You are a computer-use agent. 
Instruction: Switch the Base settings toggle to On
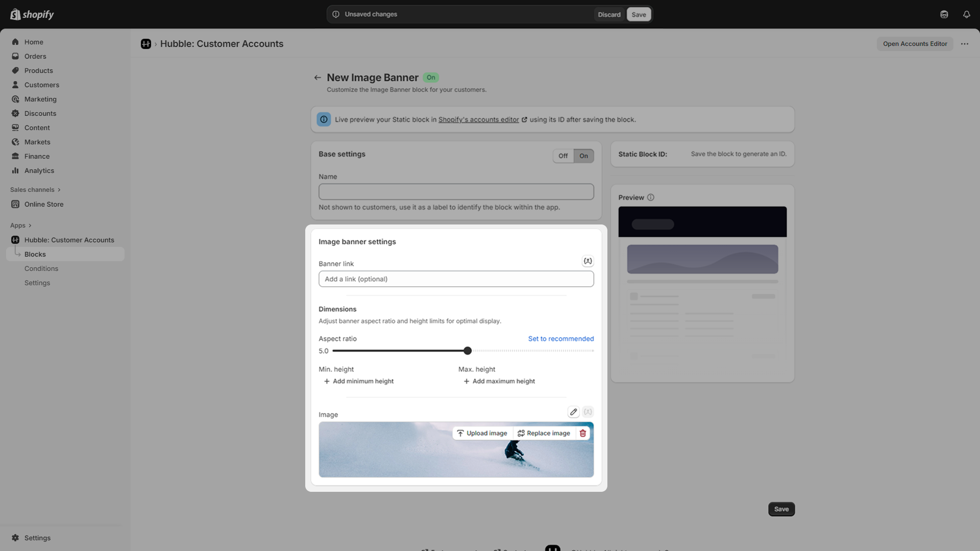click(583, 156)
